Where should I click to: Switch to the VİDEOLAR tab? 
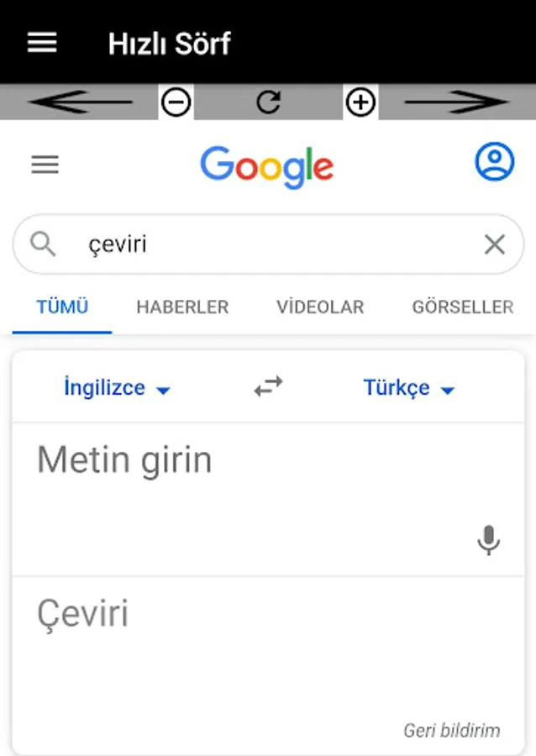320,307
